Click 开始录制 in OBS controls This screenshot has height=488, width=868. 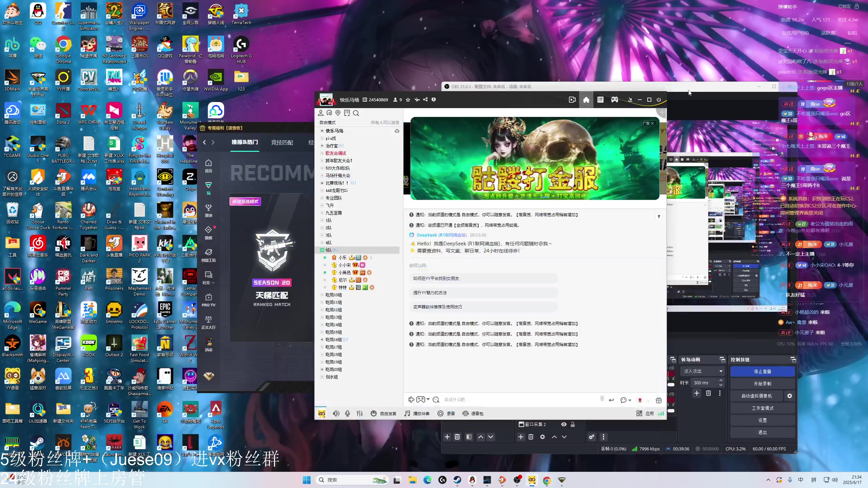click(x=763, y=384)
